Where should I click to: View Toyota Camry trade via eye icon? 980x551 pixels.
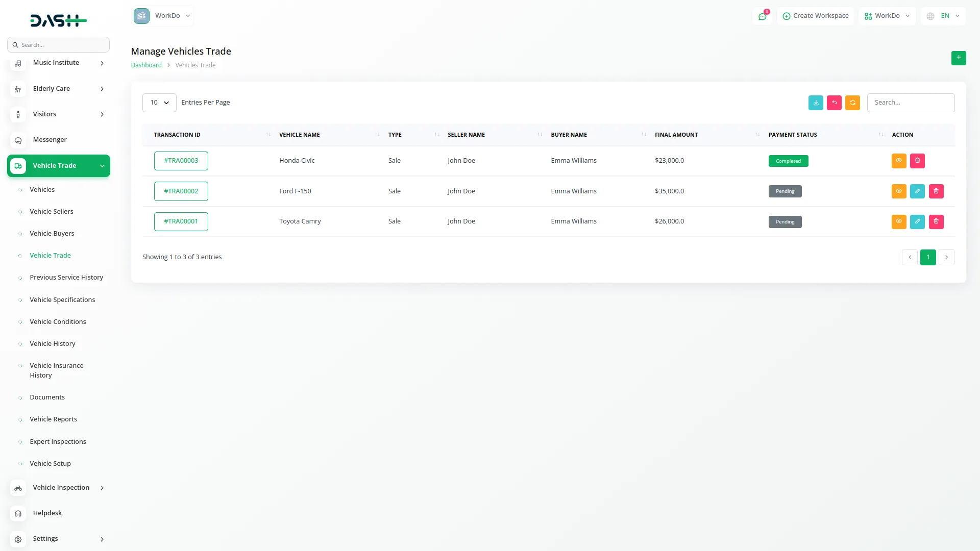click(898, 221)
